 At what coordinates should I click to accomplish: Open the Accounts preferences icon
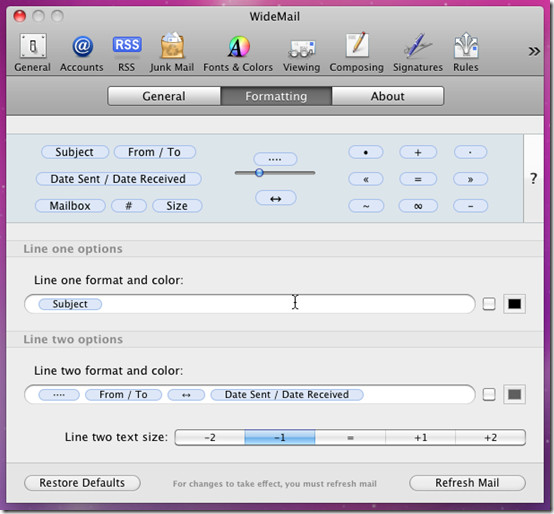click(82, 52)
